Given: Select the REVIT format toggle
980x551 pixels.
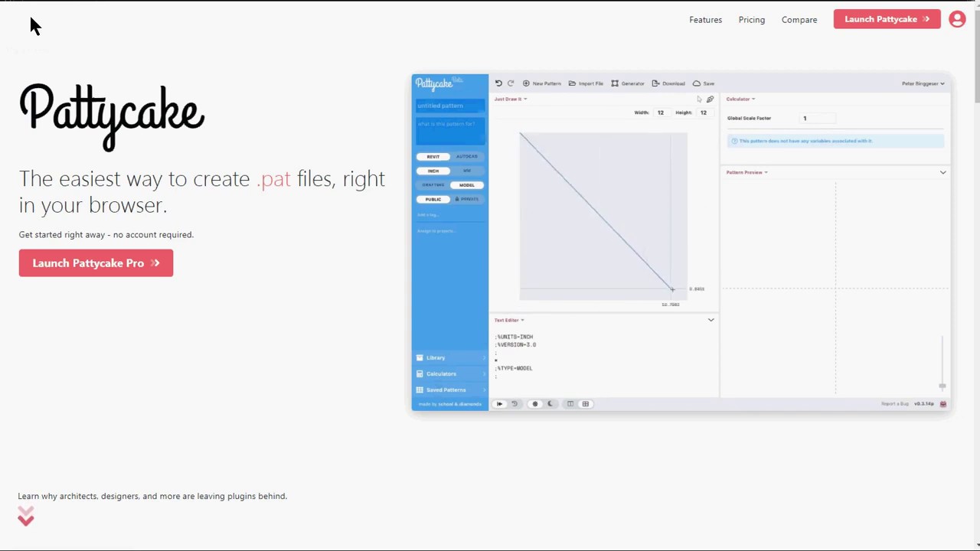Looking at the screenshot, I should pyautogui.click(x=433, y=156).
